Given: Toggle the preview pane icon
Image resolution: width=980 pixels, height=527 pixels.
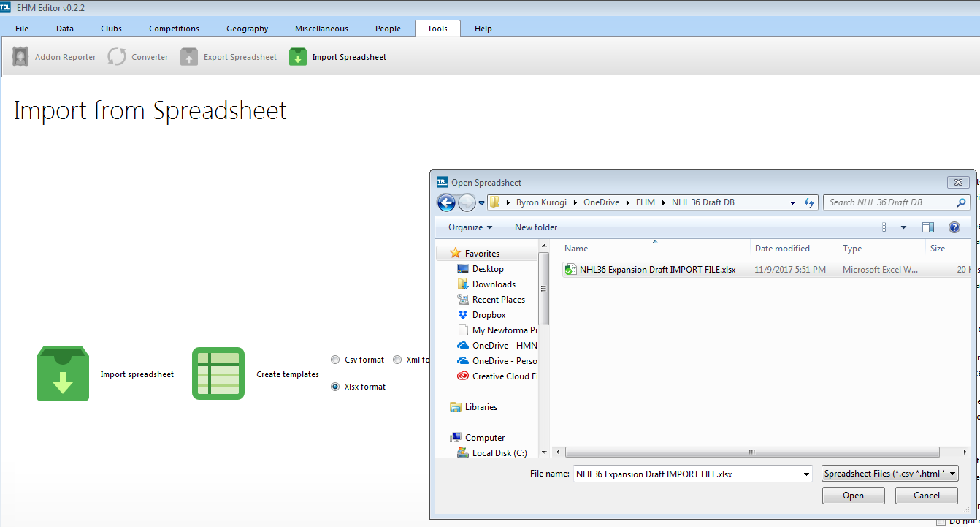Looking at the screenshot, I should (928, 227).
